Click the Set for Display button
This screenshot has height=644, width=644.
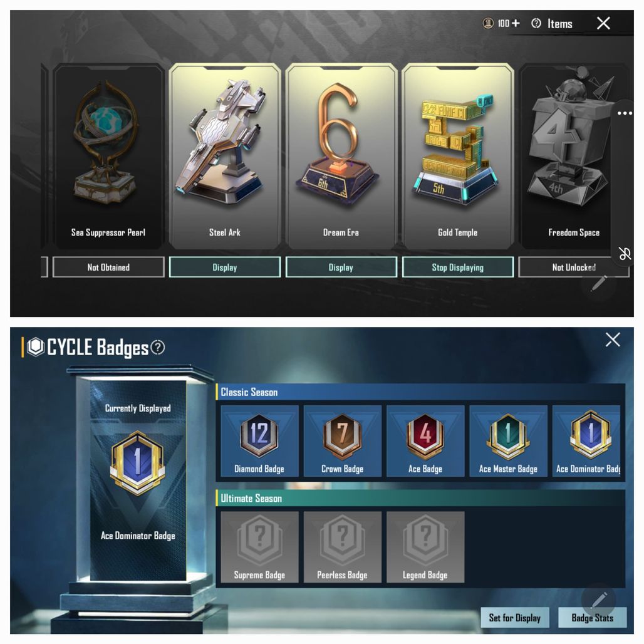pos(514,618)
